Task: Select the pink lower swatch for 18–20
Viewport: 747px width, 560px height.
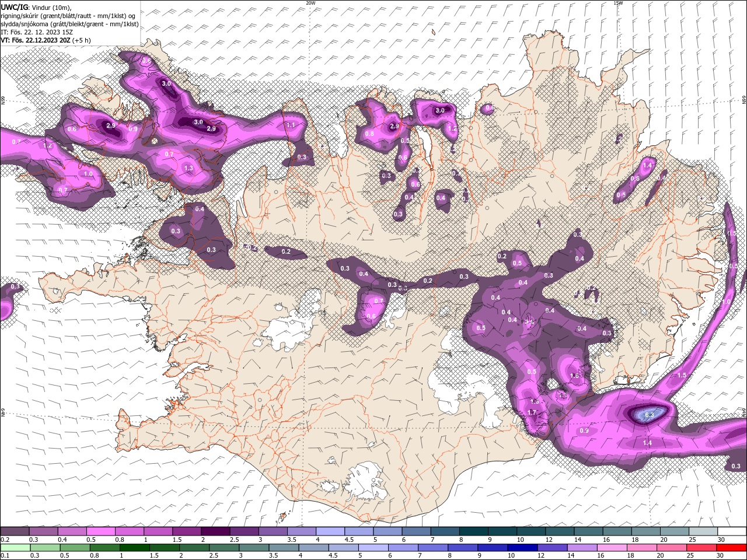Action: [x=643, y=548]
